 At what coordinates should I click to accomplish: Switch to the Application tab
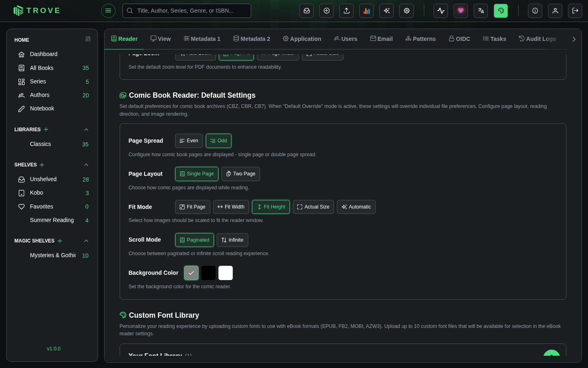click(x=302, y=39)
